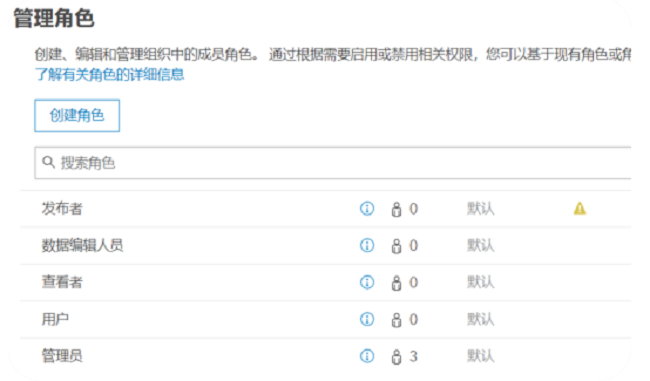Select the 管理员 role name
Viewport: 650px width, 381px height.
tap(62, 356)
